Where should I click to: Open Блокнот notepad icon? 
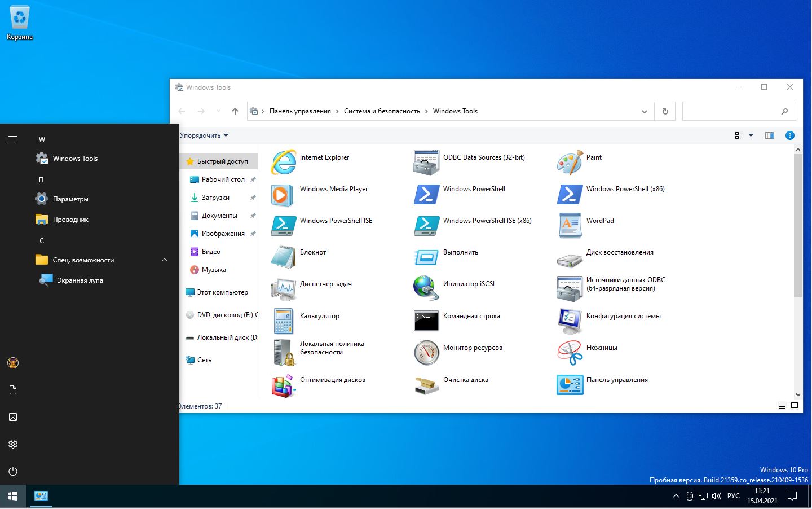(283, 257)
